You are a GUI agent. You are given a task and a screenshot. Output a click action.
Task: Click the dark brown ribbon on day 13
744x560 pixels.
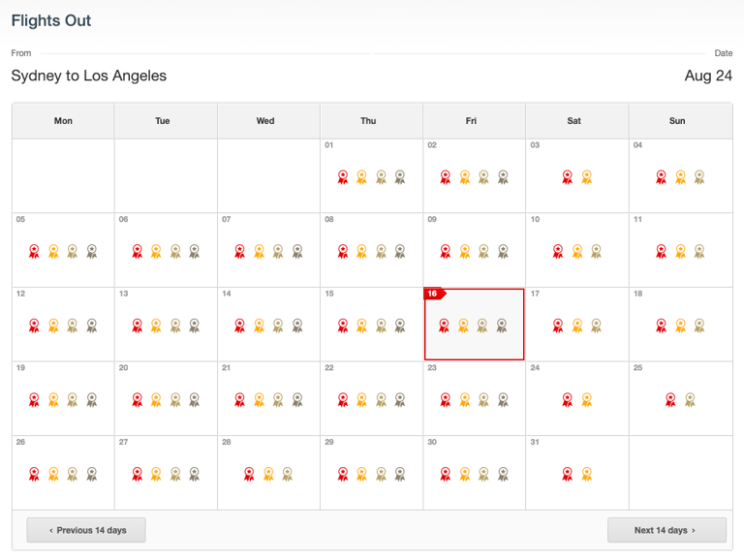(x=194, y=326)
